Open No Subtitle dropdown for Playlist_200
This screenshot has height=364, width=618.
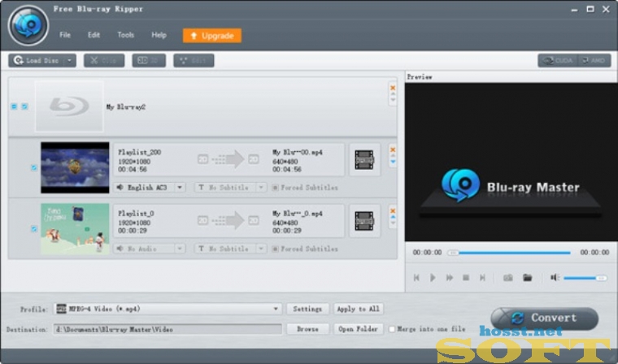261,187
